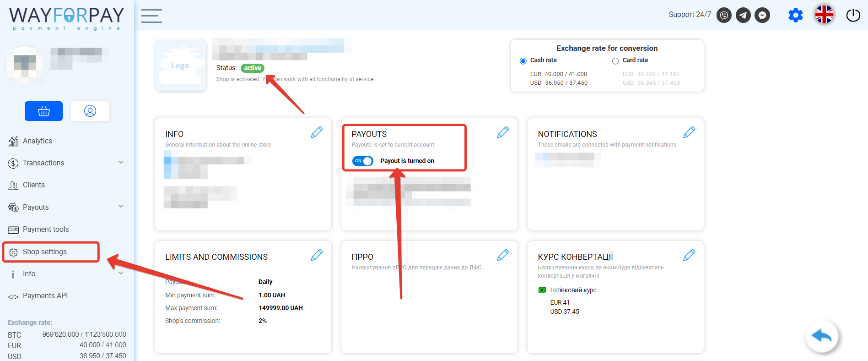Open Telegram support chat icon
The width and height of the screenshot is (868, 361).
(743, 15)
